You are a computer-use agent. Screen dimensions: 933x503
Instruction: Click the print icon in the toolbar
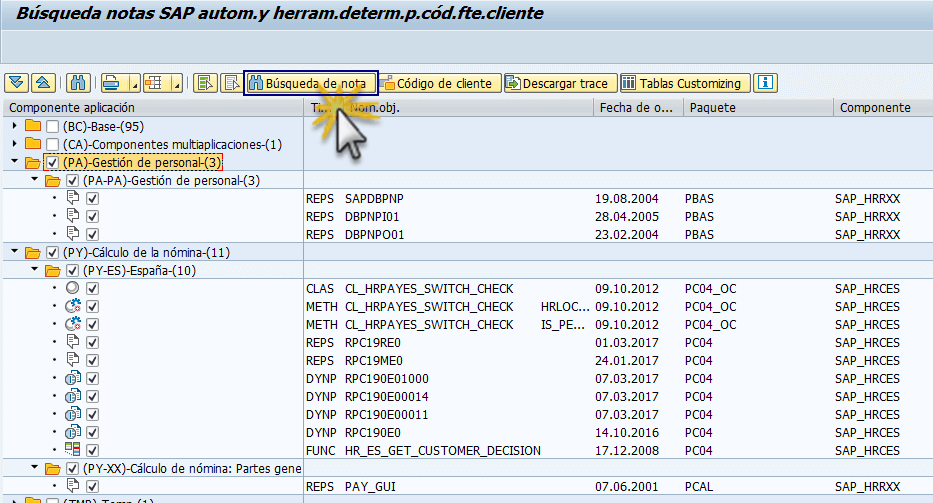pos(112,83)
